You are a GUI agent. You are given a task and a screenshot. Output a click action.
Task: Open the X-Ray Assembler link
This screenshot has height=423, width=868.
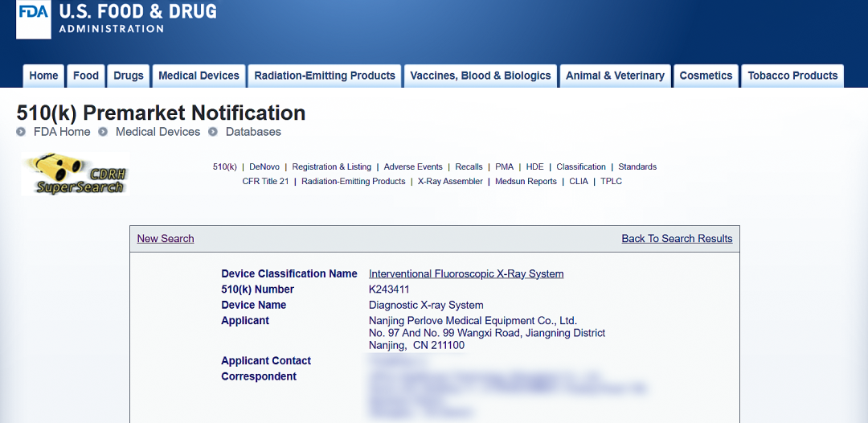coord(450,181)
